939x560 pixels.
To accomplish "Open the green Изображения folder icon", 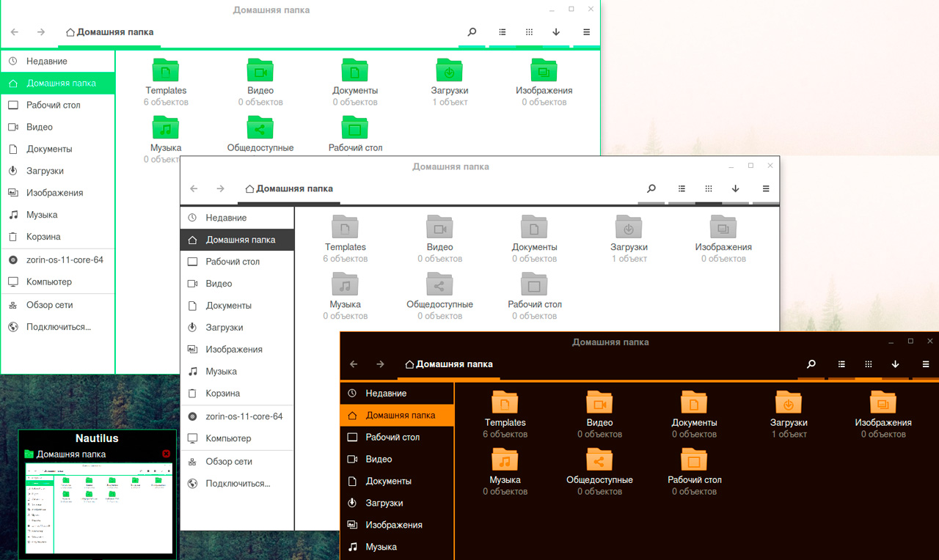I will (544, 71).
